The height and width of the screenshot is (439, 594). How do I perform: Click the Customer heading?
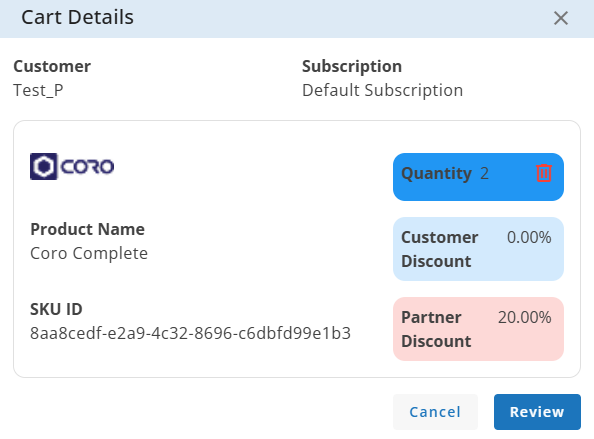[x=52, y=66]
